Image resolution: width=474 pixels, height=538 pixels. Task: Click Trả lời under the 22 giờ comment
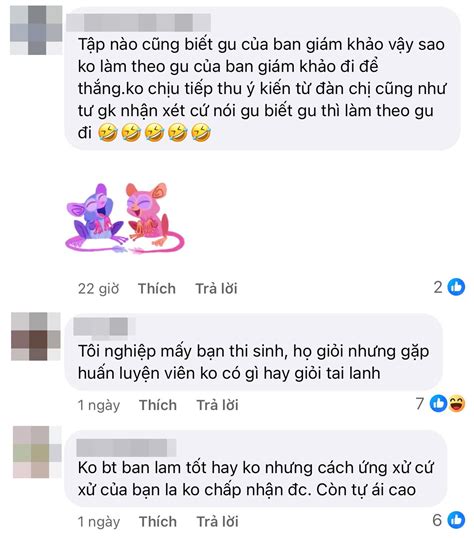(217, 289)
